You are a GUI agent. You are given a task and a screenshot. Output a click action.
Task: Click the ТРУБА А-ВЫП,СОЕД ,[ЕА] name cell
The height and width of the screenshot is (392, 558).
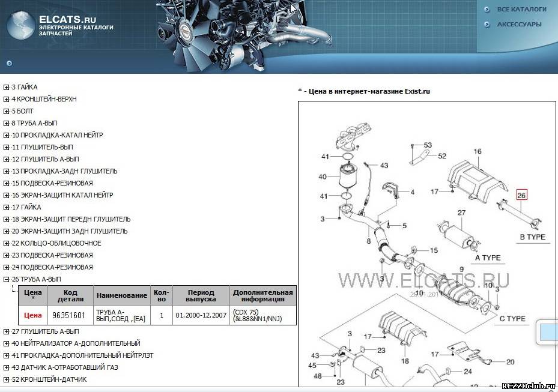click(121, 316)
